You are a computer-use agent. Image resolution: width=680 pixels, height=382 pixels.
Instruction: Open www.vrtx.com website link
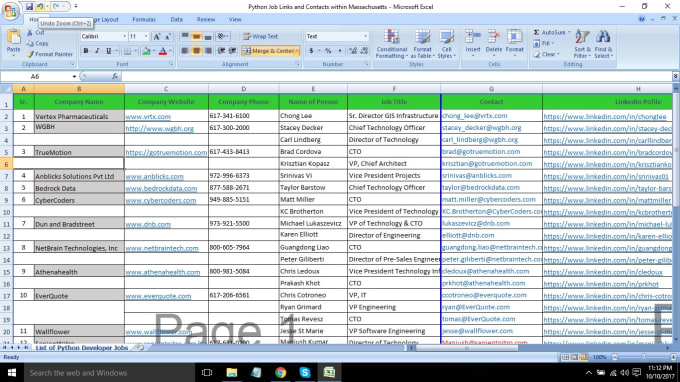point(148,117)
